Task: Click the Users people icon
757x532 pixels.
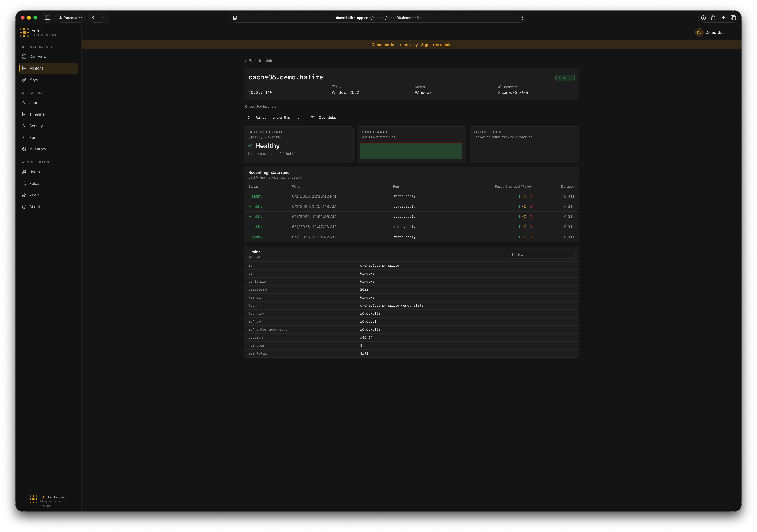Action: coord(24,172)
